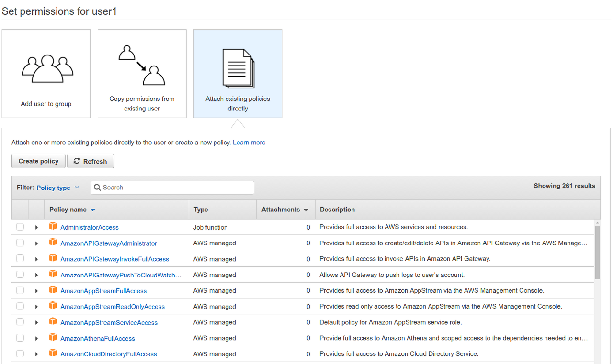This screenshot has width=613, height=364.
Task: Open the AdministratorAccess policy link
Action: pyautogui.click(x=90, y=227)
